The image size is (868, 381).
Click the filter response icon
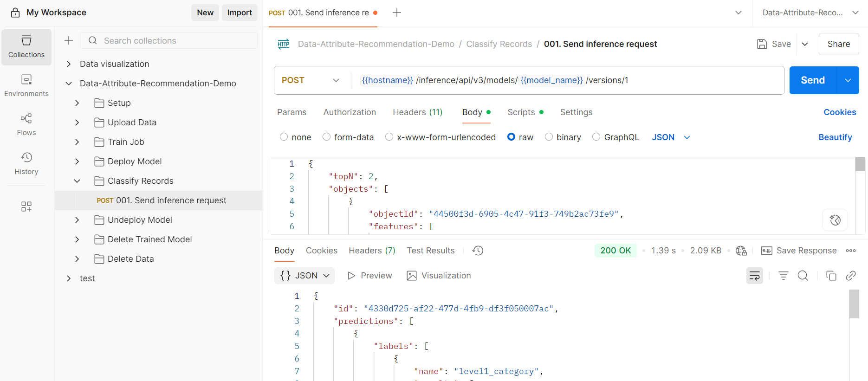tap(784, 276)
